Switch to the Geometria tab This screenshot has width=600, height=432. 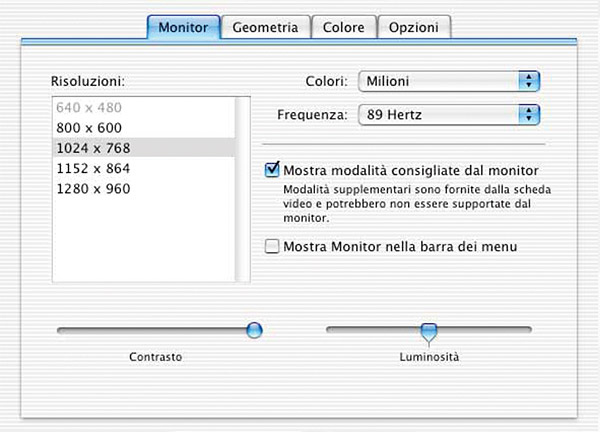pos(265,27)
